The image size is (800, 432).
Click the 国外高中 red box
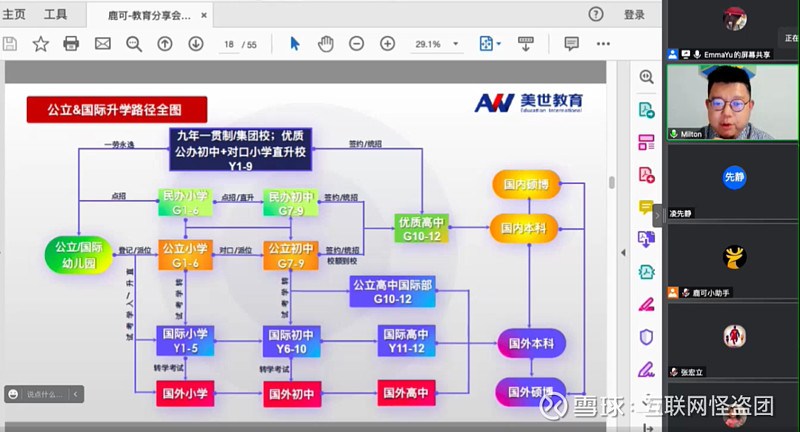(x=406, y=393)
